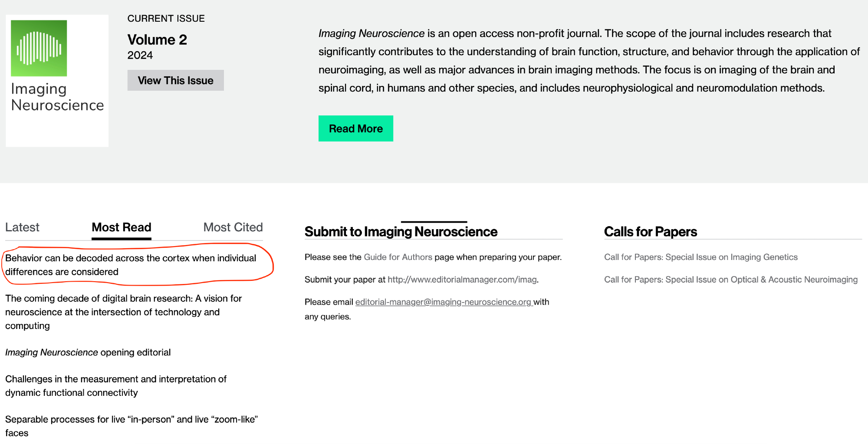
Task: Follow the Guide for Authors link
Action: click(398, 257)
